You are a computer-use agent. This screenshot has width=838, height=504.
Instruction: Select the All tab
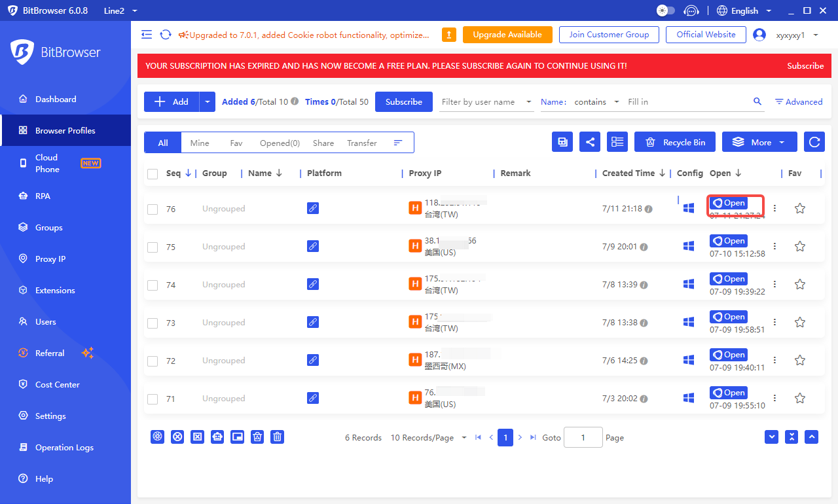click(x=163, y=143)
